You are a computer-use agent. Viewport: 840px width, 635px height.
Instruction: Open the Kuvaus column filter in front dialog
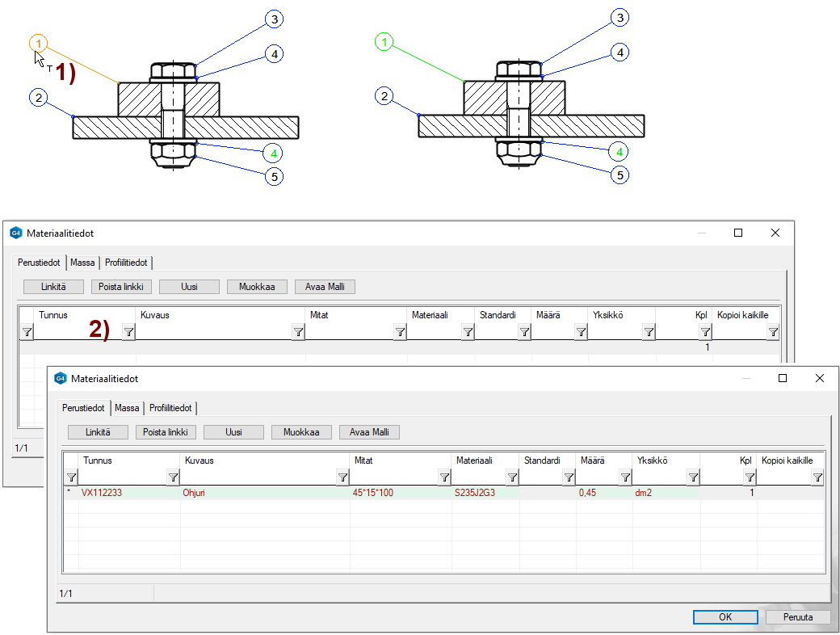click(x=342, y=477)
